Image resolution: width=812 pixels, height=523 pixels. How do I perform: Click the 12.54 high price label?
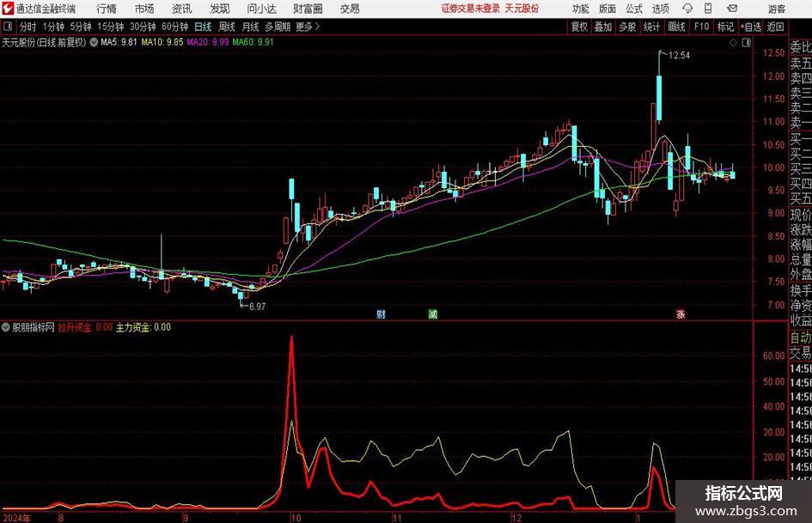point(679,56)
